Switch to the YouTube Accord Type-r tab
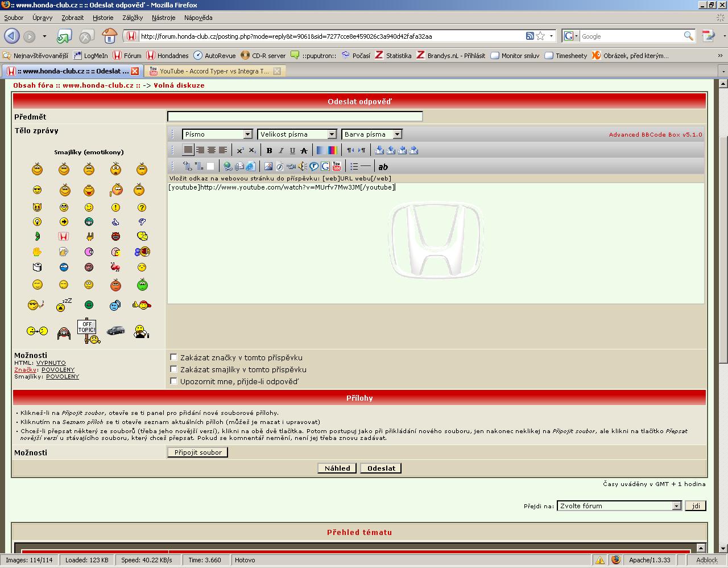The height and width of the screenshot is (568, 728). (x=213, y=71)
